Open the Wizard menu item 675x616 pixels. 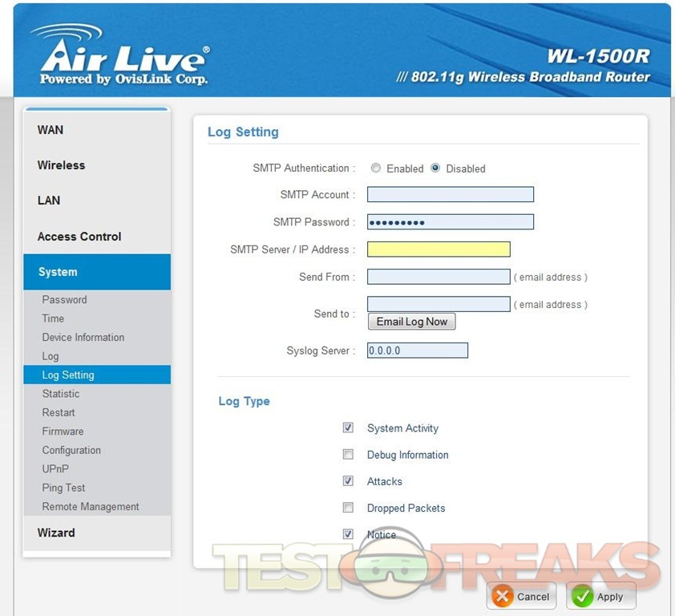point(56,533)
